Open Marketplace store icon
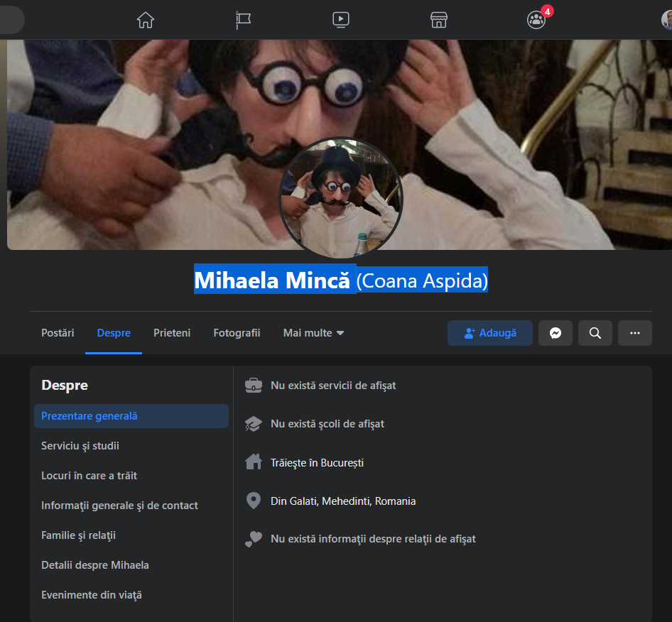This screenshot has width=672, height=622. tap(438, 20)
